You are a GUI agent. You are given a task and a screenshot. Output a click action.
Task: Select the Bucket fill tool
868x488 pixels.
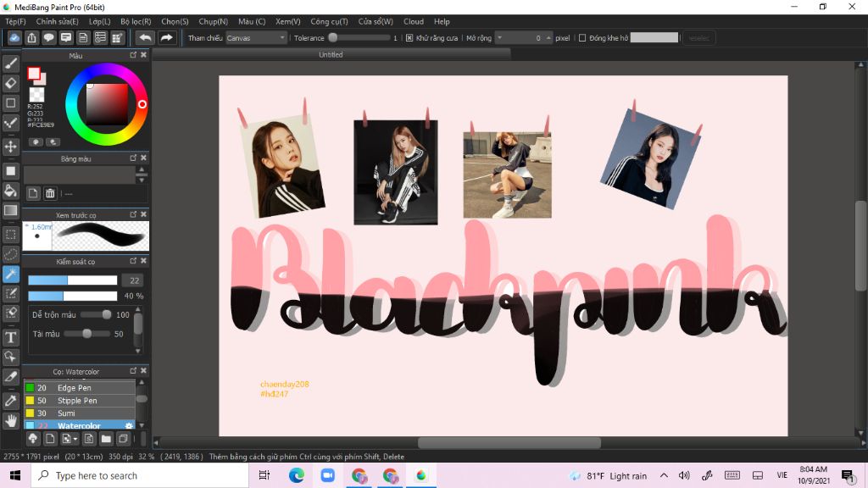(10, 191)
